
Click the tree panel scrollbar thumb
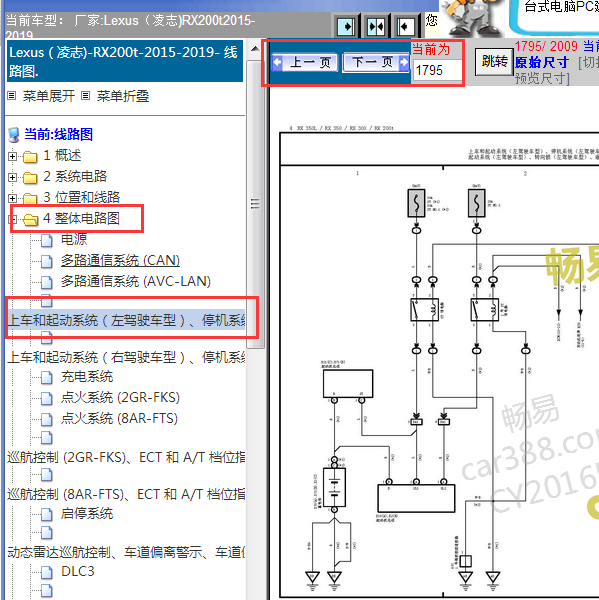coord(255,204)
